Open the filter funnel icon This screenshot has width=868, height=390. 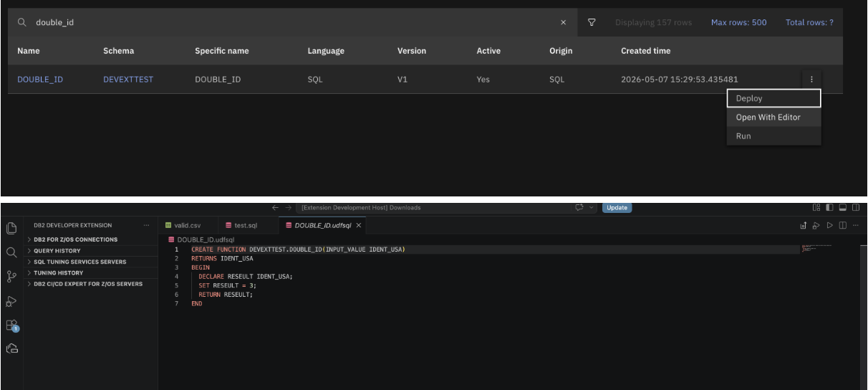click(x=592, y=23)
